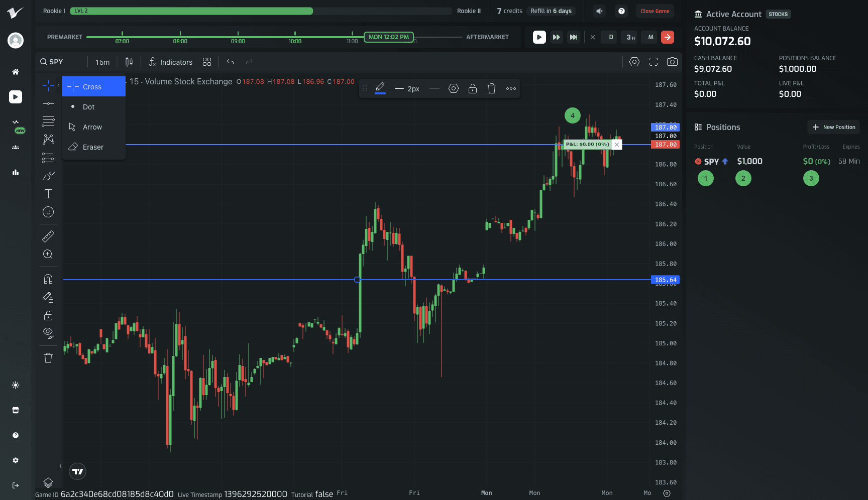
Task: Open the indicator templates grid menu
Action: pyautogui.click(x=207, y=62)
